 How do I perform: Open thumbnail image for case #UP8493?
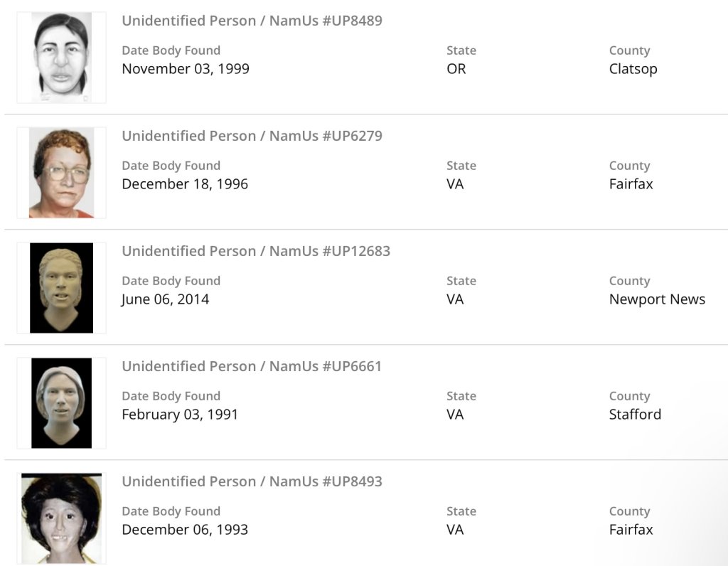click(x=62, y=518)
